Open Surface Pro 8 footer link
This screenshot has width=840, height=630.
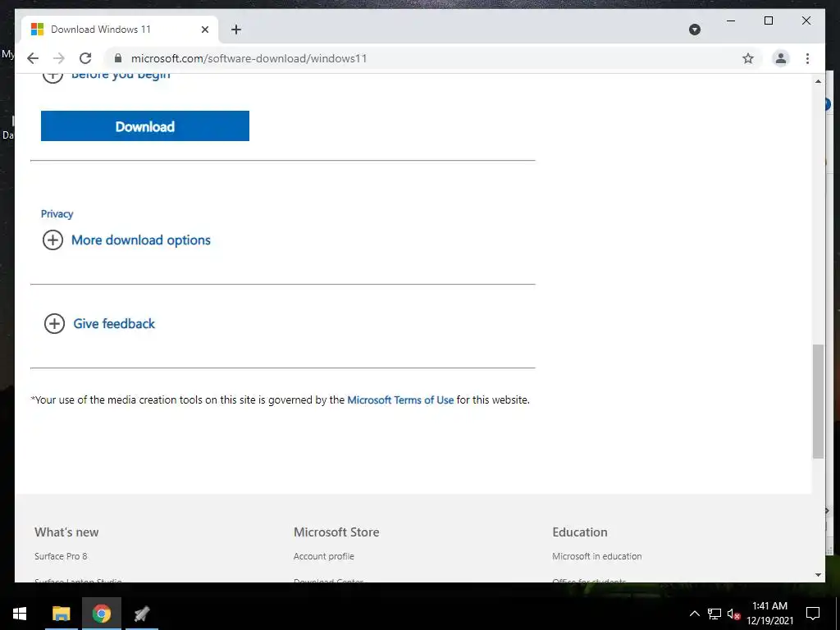pos(61,556)
